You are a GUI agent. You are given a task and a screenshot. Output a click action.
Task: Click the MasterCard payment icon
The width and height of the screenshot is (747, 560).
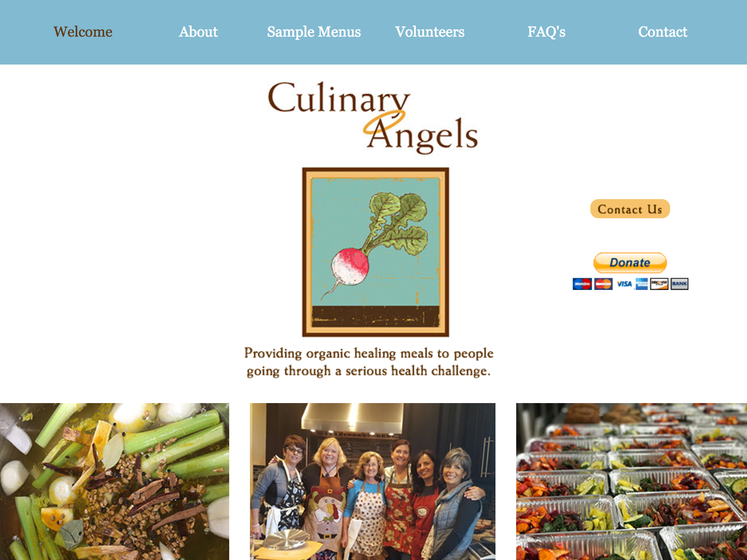[603, 284]
